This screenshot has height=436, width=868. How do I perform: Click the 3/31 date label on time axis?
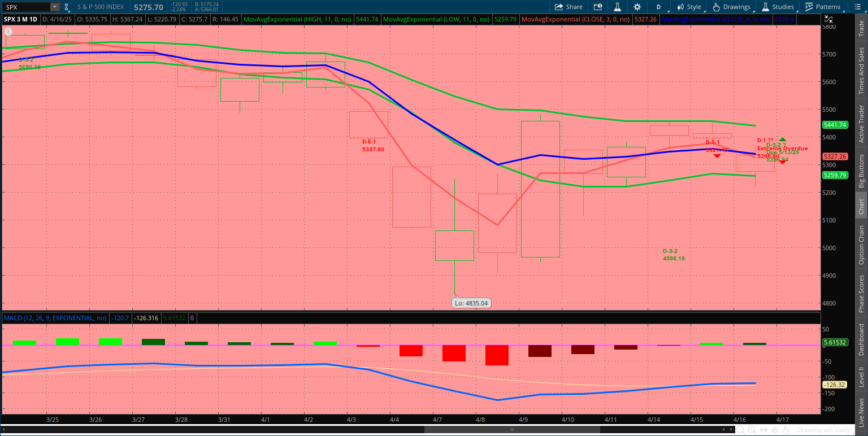pyautogui.click(x=224, y=420)
